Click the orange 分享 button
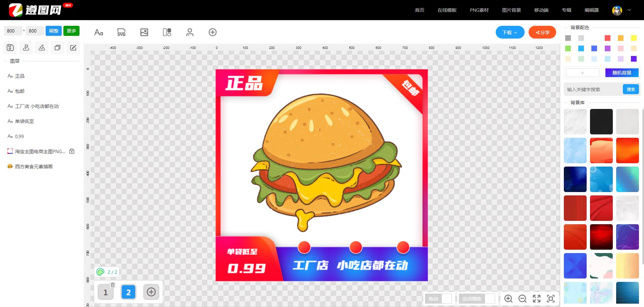Image resolution: width=644 pixels, height=307 pixels. coord(542,32)
